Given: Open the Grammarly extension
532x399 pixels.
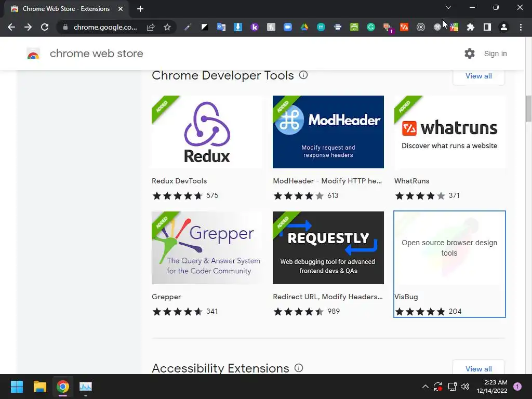Looking at the screenshot, I should point(371,27).
